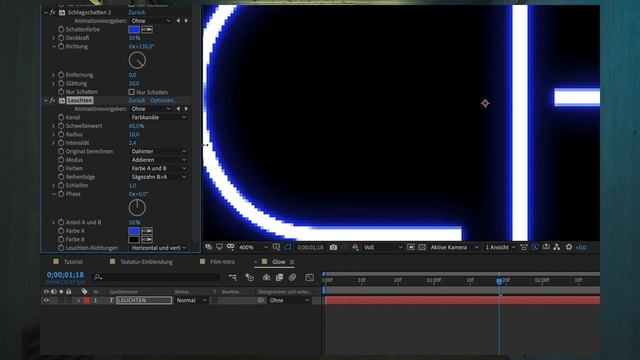Toggle the fx switch for Leuchten effect
Image resolution: width=640 pixels, height=360 pixels.
pyautogui.click(x=52, y=100)
